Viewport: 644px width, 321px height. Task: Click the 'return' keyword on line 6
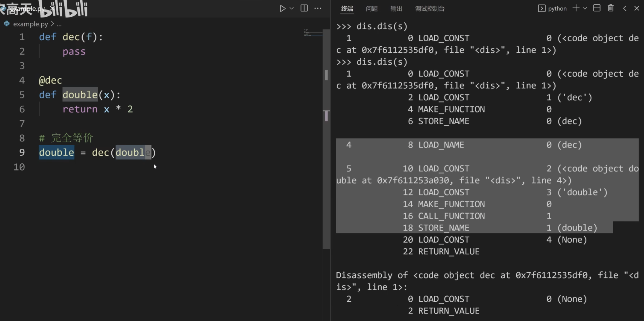[80, 109]
